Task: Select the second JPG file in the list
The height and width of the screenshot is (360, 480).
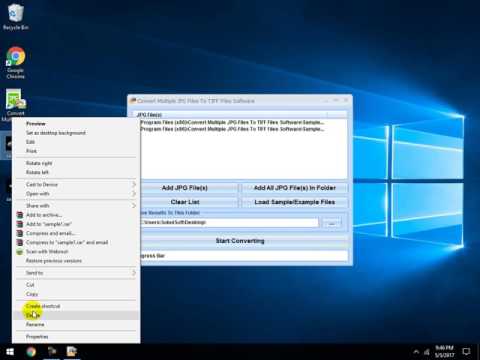Action: (232, 129)
